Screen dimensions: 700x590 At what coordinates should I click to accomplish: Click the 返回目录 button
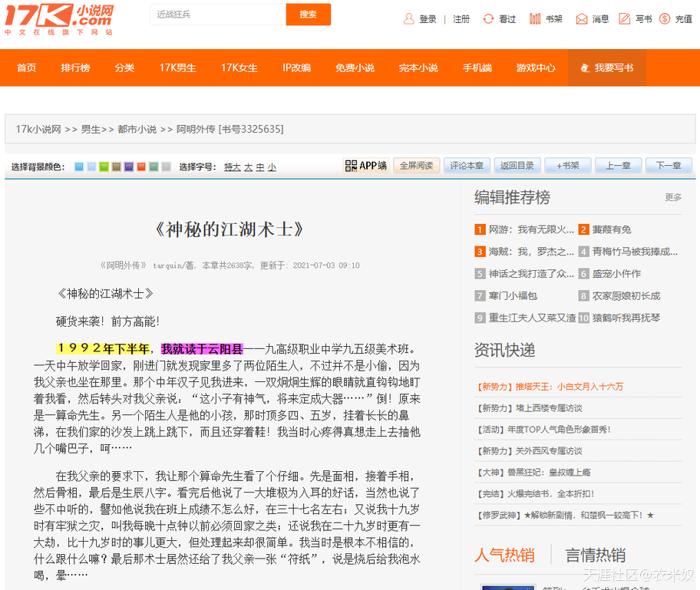point(517,166)
